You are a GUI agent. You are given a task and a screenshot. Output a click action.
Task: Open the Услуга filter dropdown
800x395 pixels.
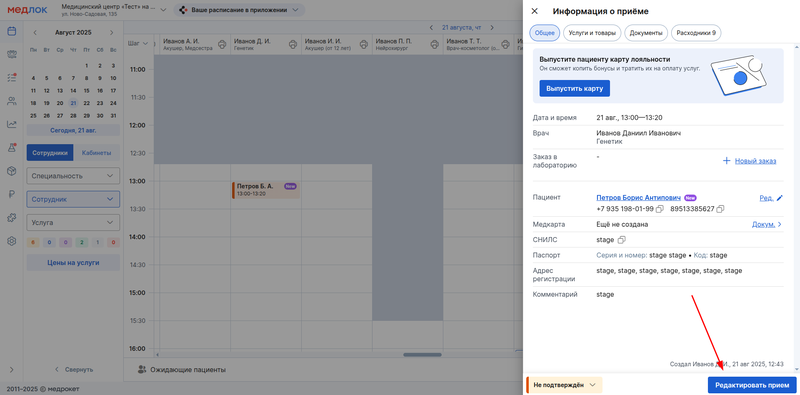[73, 223]
